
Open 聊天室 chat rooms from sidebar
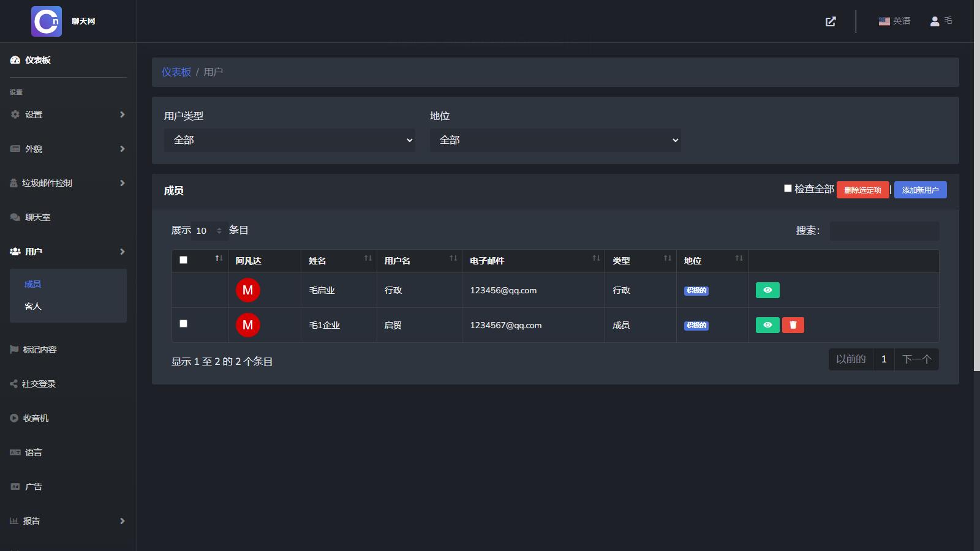click(37, 217)
